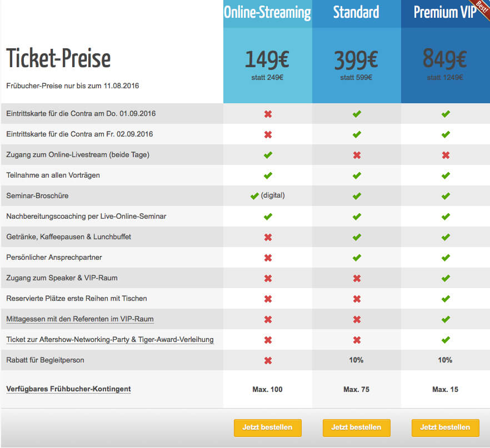Click Online-Streaming's red X for Rabatt für Begleitperson
This screenshot has width=490, height=448.
268,360
